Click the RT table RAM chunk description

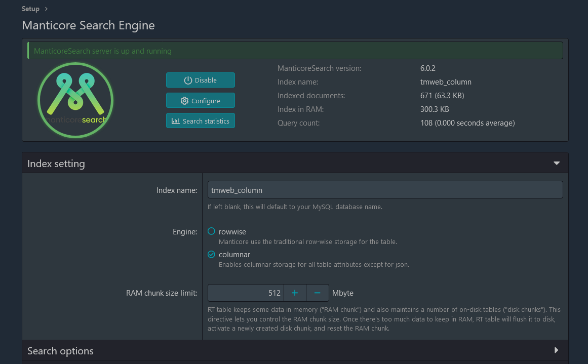[x=384, y=319]
